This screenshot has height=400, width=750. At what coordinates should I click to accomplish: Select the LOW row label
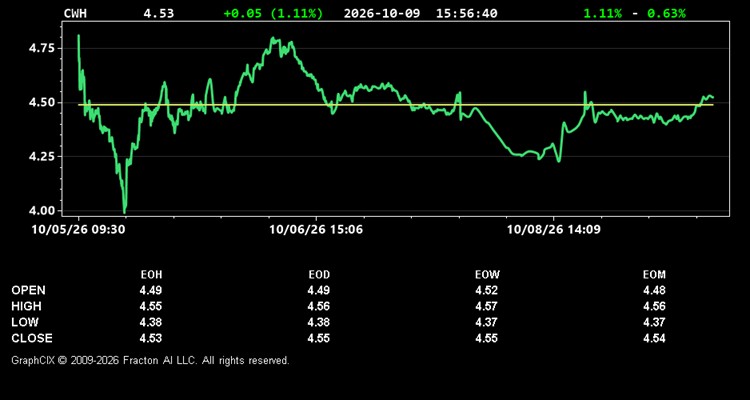click(25, 322)
